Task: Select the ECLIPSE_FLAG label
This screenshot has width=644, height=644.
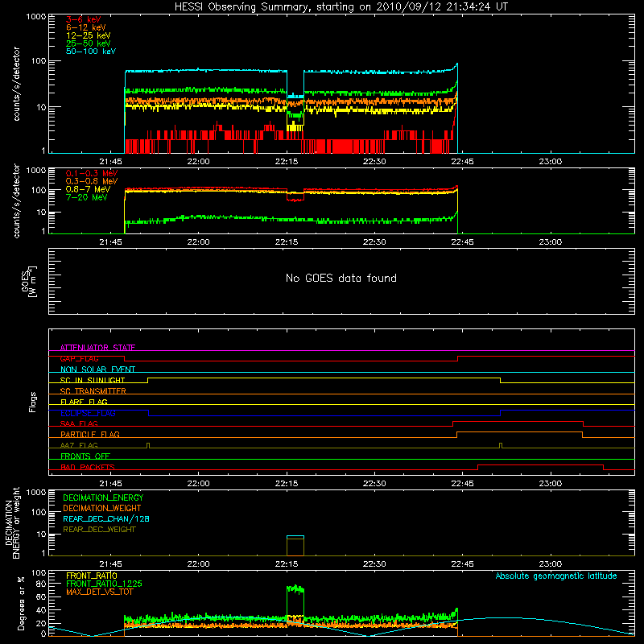Action: tap(88, 413)
